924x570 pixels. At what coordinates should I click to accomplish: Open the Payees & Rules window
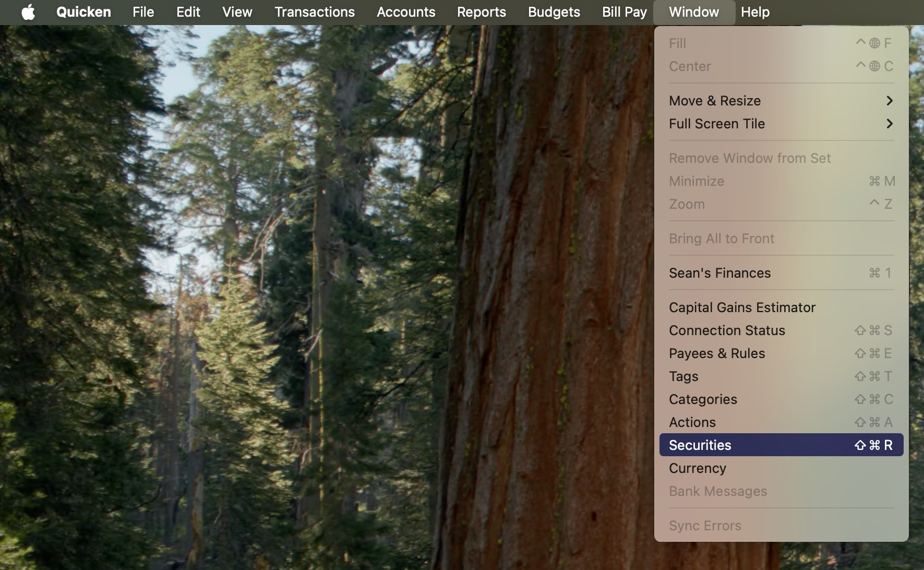[x=781, y=353]
